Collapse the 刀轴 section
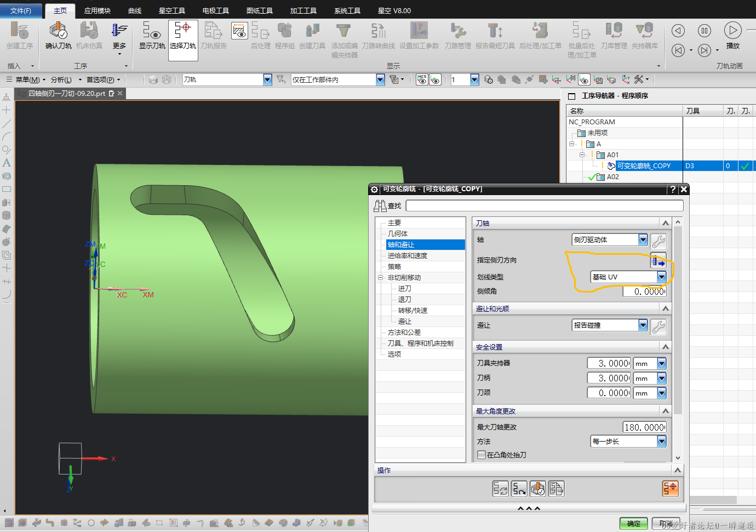The image size is (756, 532). coord(666,223)
